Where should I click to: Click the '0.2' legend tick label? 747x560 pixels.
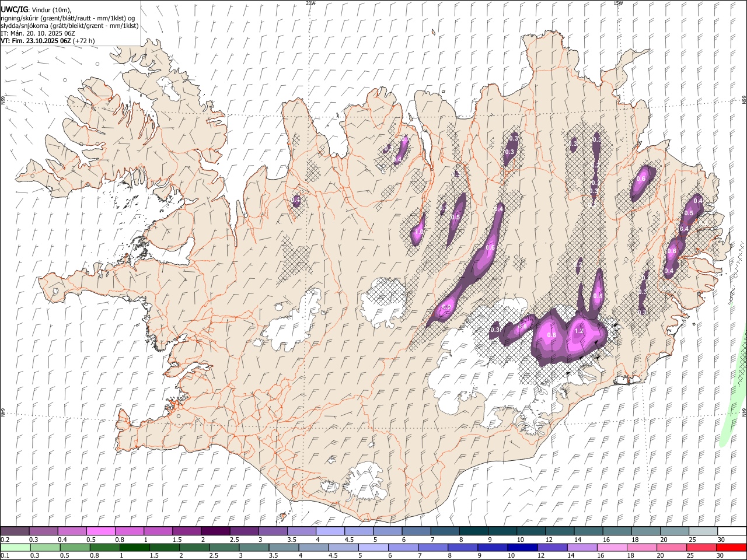pyautogui.click(x=5, y=540)
